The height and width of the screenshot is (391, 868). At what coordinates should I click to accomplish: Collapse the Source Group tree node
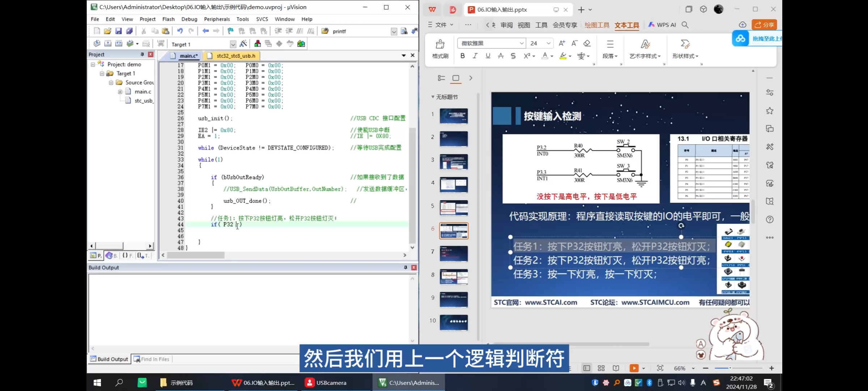pyautogui.click(x=111, y=83)
